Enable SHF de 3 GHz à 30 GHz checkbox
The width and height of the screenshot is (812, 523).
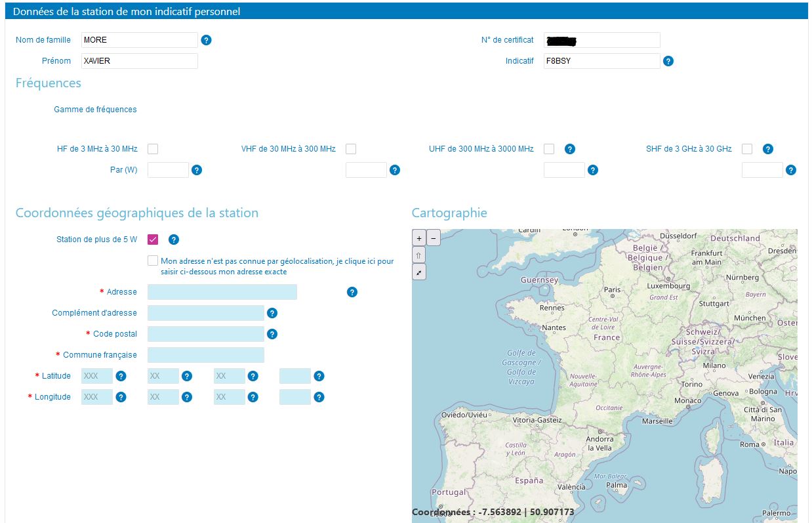coord(747,149)
